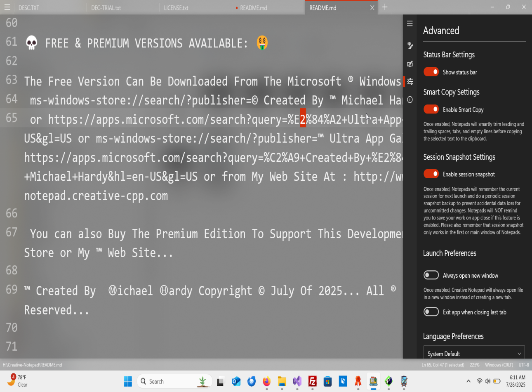This screenshot has width=532, height=392.
Task: Turn on Exit app when closing last tab
Action: tap(431, 312)
